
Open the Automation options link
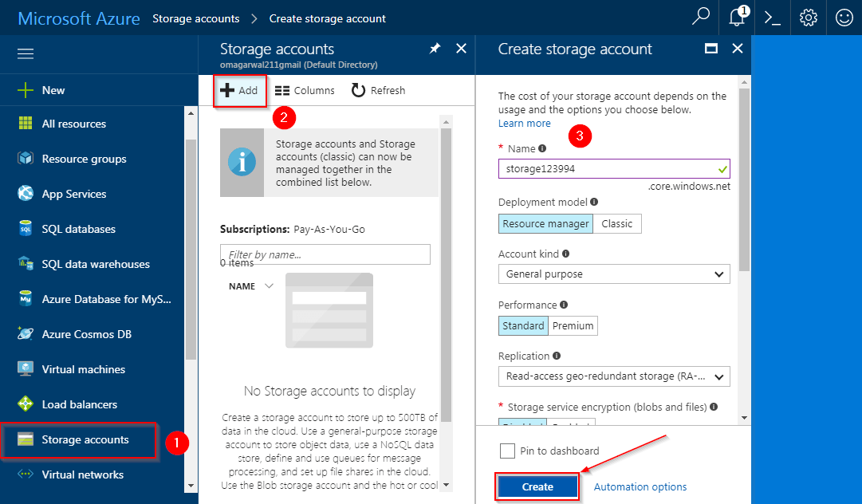[x=640, y=487]
